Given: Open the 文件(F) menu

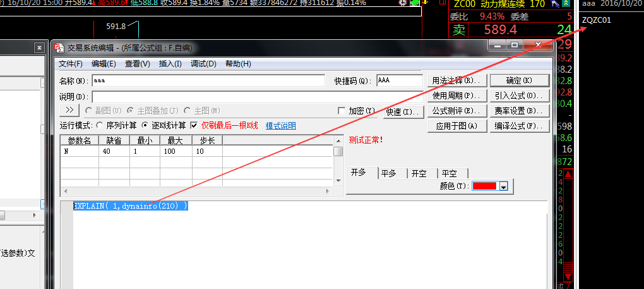Looking at the screenshot, I should pos(70,64).
